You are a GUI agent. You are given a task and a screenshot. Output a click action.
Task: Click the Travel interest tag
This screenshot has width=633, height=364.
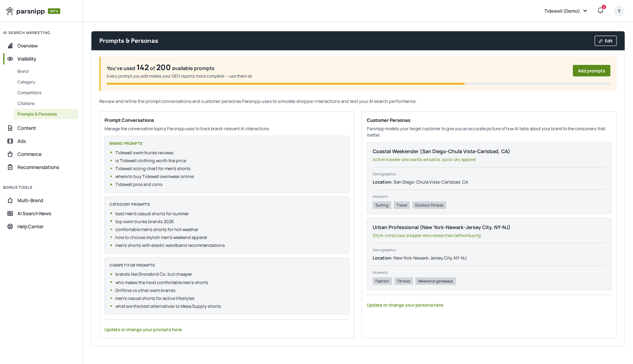point(401,205)
